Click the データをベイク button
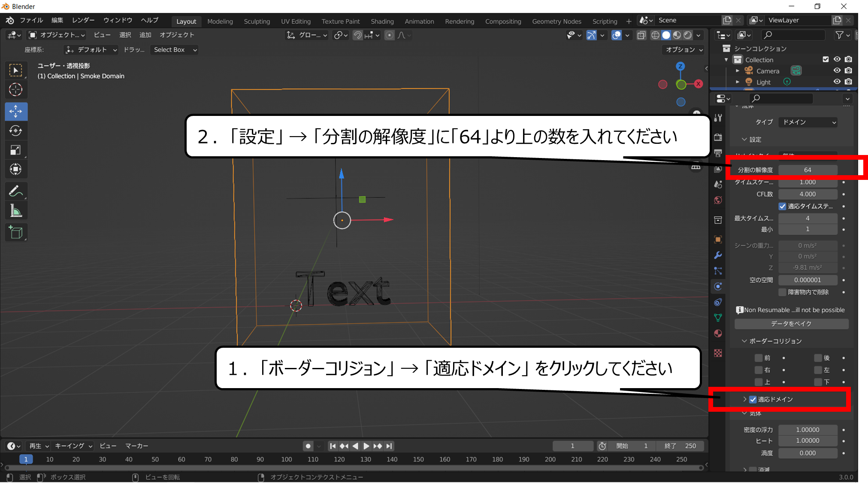This screenshot has height=483, width=868. click(791, 324)
